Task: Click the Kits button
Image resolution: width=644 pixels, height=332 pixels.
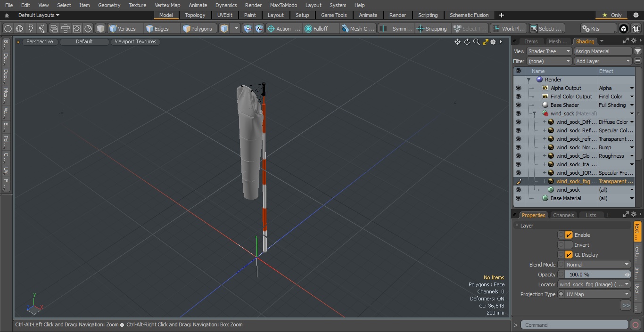Action: point(598,29)
